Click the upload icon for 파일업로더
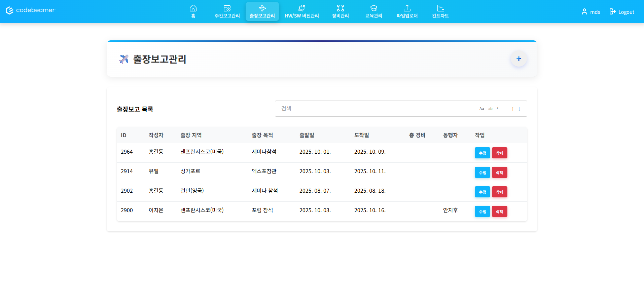The height and width of the screenshot is (306, 644). [407, 7]
